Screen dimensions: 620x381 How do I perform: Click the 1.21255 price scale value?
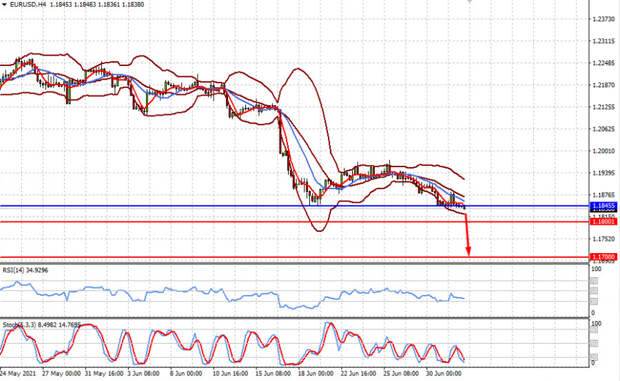click(x=604, y=107)
